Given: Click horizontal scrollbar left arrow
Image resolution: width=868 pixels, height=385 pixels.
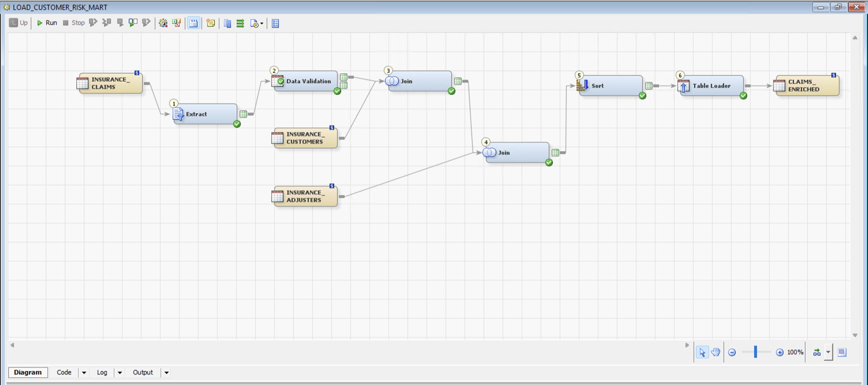Looking at the screenshot, I should (12, 345).
